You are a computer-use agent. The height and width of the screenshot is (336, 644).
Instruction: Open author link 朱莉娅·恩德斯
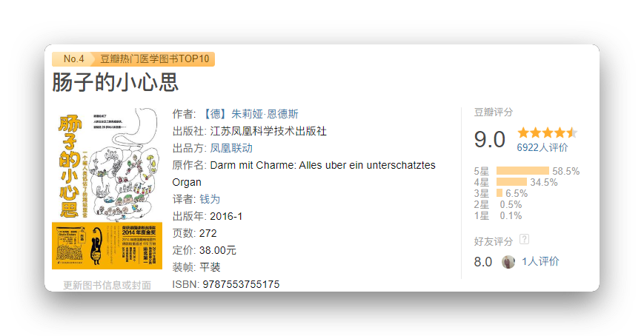[265, 114]
